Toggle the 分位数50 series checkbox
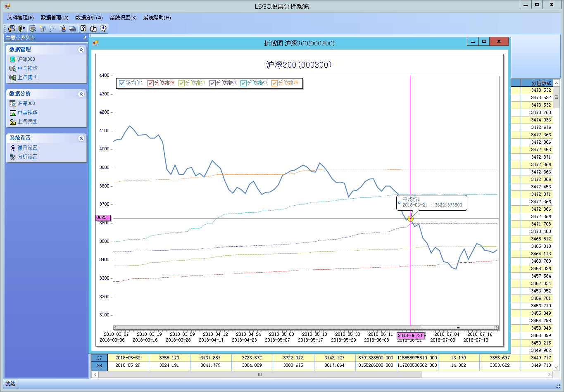The height and width of the screenshot is (392, 564). (x=212, y=83)
